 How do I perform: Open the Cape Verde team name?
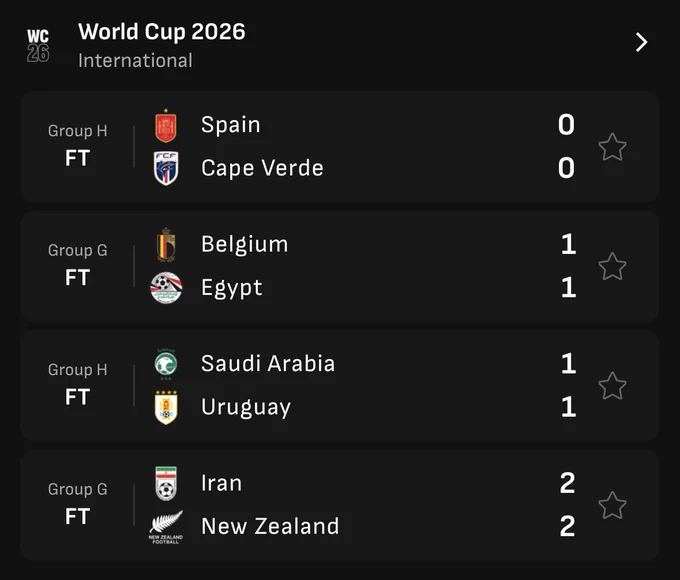point(262,168)
